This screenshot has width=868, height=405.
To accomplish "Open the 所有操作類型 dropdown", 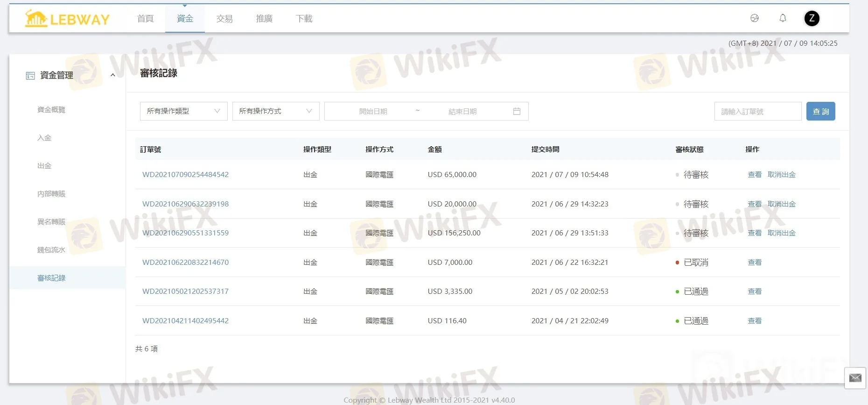I will [x=183, y=111].
